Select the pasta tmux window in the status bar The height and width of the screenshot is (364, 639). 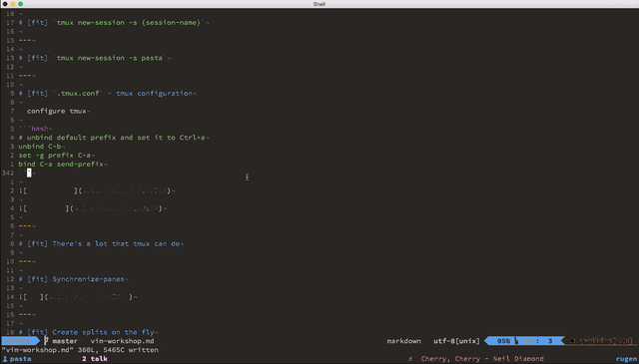click(x=17, y=359)
